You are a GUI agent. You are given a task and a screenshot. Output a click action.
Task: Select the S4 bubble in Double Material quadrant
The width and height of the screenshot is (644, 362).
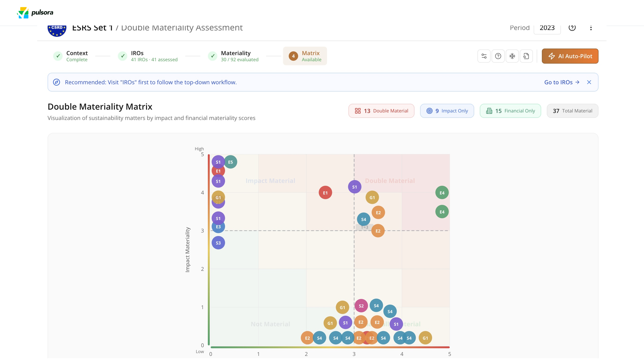click(x=363, y=219)
